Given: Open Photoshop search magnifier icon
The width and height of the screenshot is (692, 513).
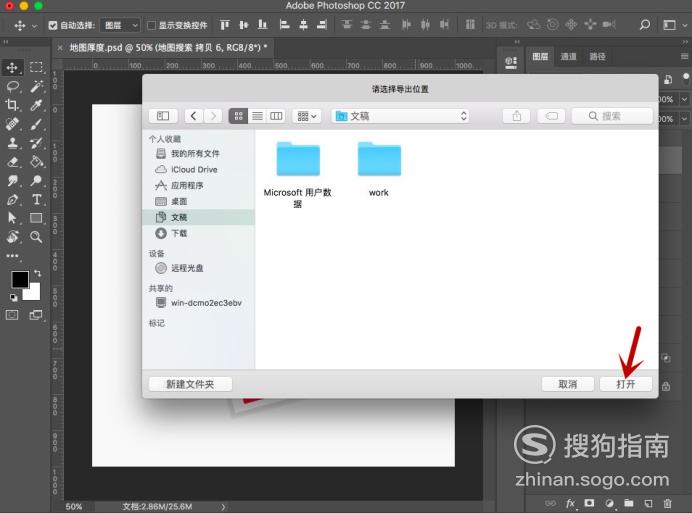Looking at the screenshot, I should [645, 25].
